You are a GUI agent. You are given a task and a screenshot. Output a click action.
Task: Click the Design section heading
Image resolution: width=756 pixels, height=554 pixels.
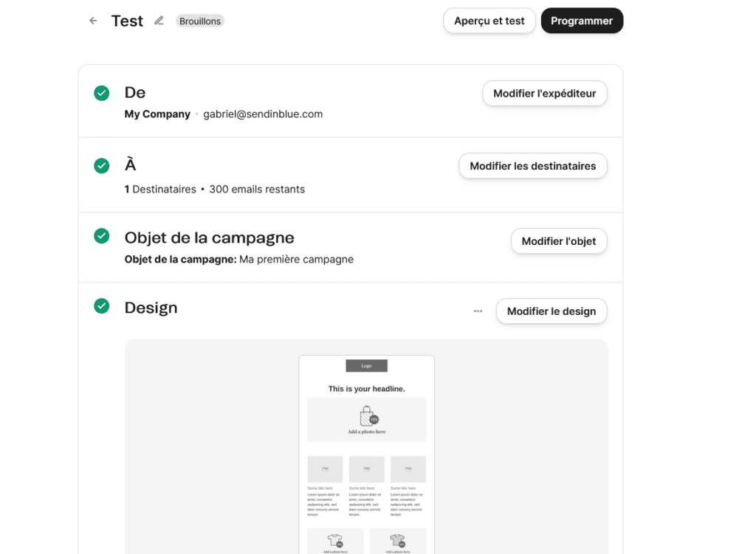tap(151, 308)
